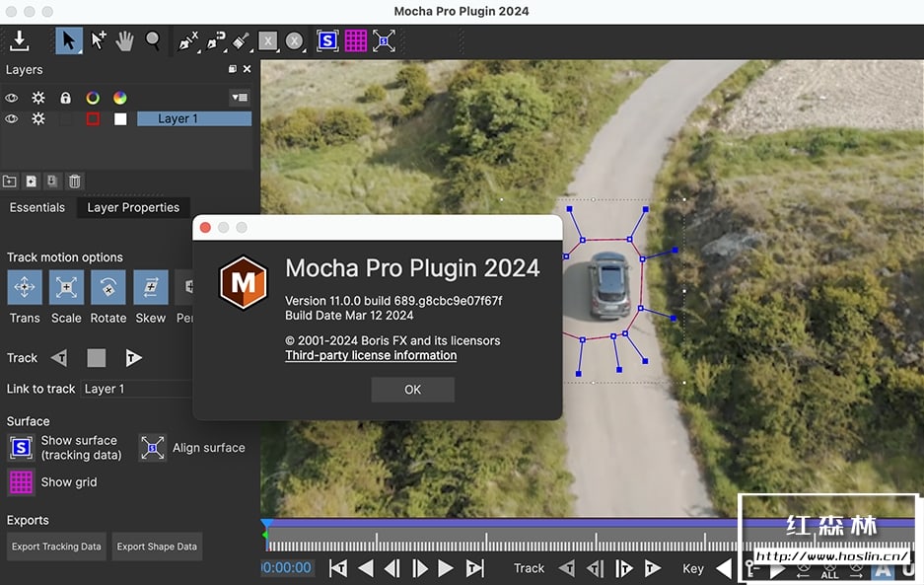Click the group layers folder icon

[x=10, y=182]
